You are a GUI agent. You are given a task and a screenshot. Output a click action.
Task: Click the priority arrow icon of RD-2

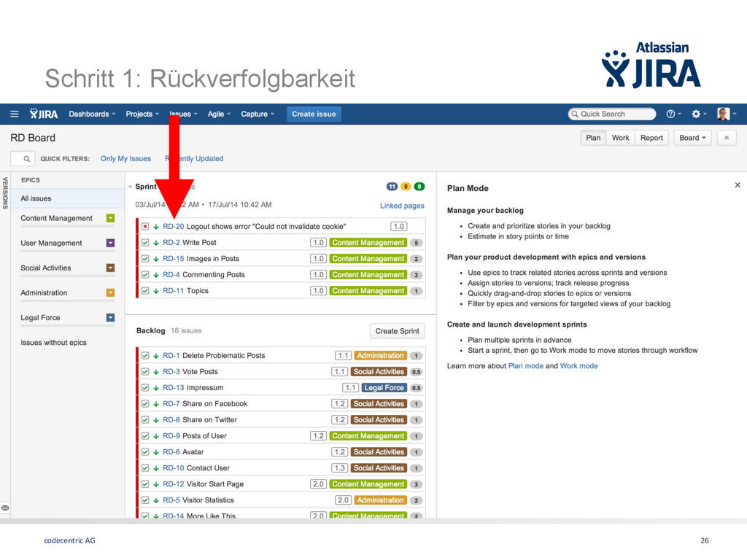click(156, 243)
